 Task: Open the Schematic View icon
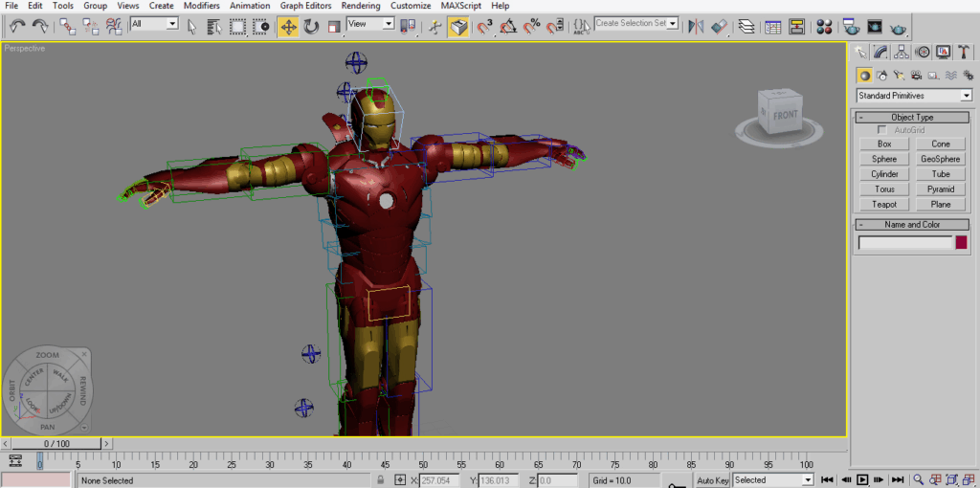(797, 26)
